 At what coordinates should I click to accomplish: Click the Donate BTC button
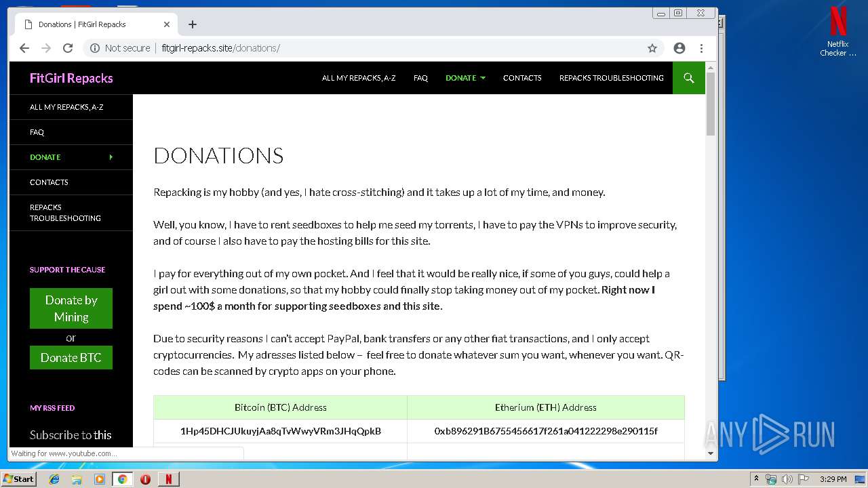(x=71, y=358)
